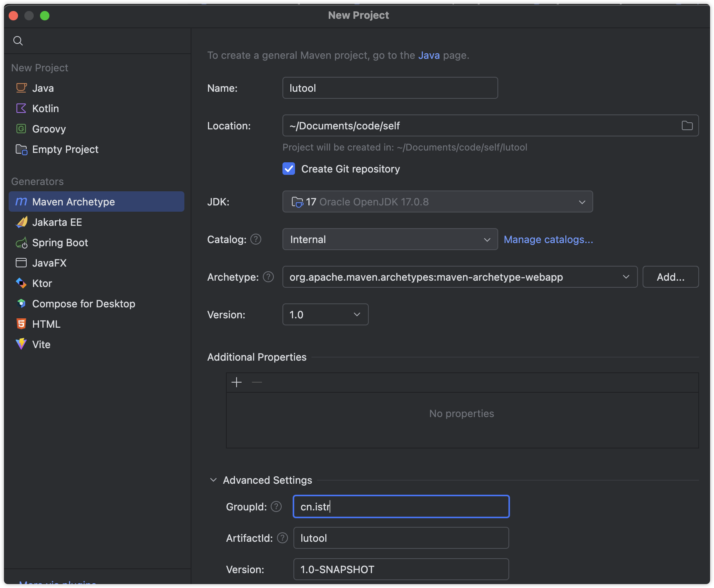Open the JDK dropdown
This screenshot has width=714, height=588.
click(437, 202)
